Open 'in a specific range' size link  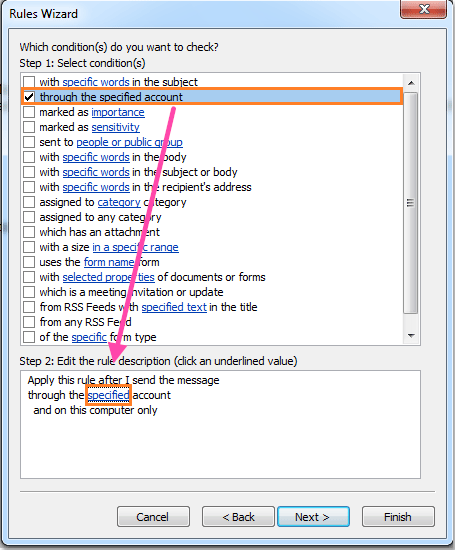click(135, 247)
